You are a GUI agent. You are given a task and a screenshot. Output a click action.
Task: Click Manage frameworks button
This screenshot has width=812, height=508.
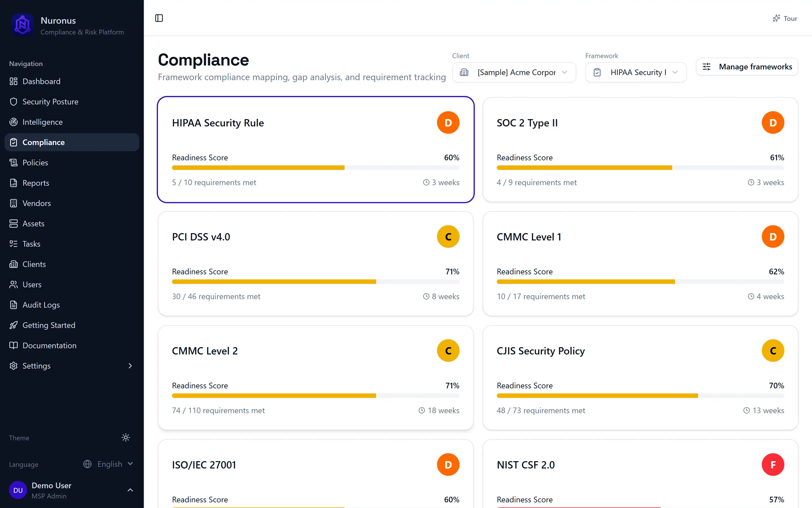[747, 67]
